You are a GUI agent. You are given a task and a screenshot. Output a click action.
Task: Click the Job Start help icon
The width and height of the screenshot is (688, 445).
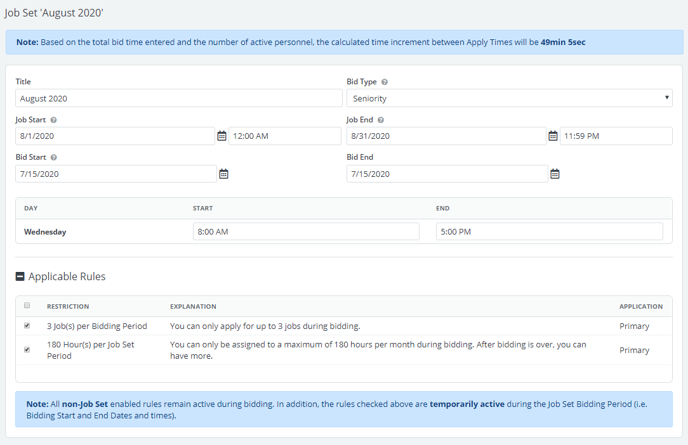coord(54,120)
